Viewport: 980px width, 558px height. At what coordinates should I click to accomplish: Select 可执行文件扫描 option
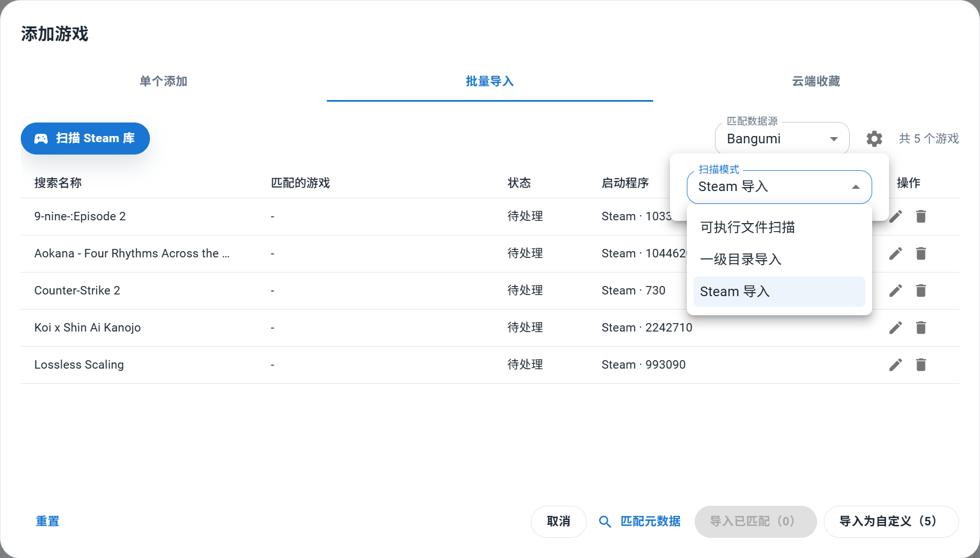click(779, 227)
